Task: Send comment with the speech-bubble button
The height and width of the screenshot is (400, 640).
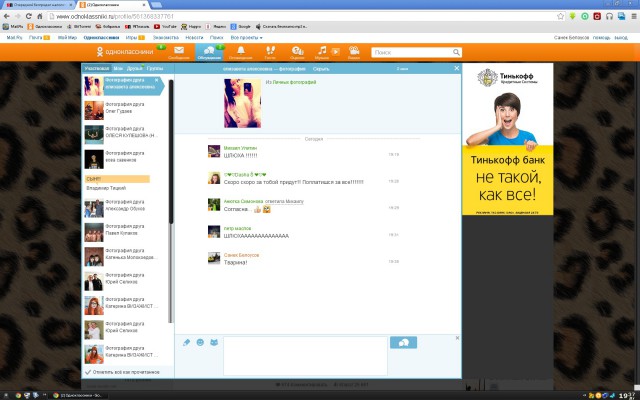Action: [x=403, y=342]
